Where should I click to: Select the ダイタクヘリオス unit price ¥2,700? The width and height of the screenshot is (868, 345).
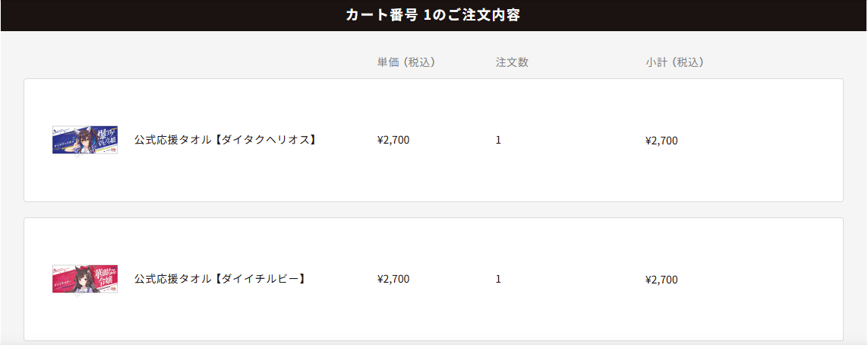coord(393,140)
